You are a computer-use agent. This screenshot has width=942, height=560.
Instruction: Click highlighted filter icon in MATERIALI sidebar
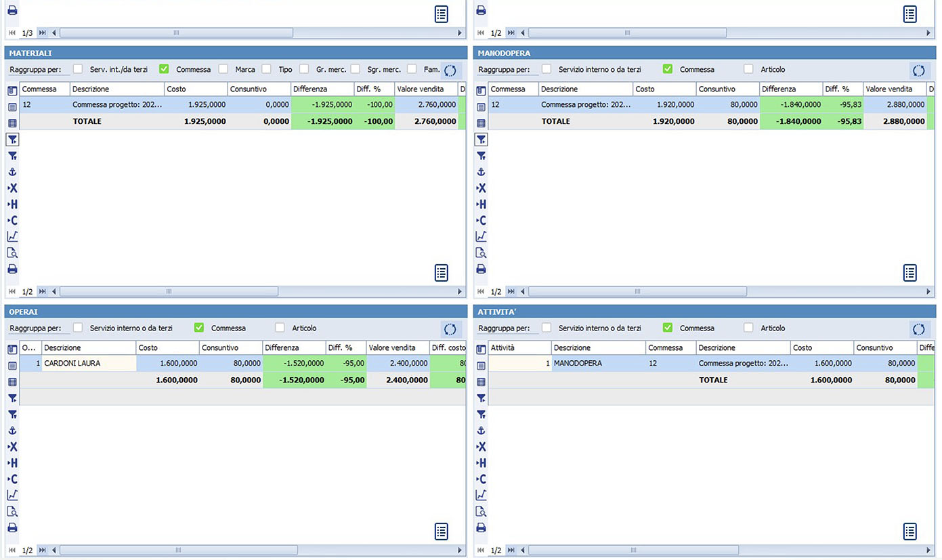pos(12,139)
